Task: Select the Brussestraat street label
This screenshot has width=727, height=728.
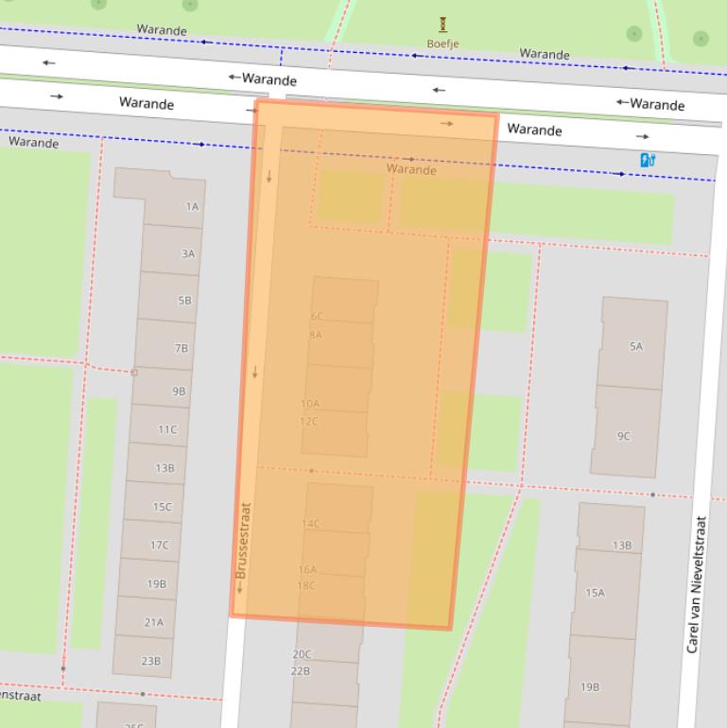Action: 243,541
